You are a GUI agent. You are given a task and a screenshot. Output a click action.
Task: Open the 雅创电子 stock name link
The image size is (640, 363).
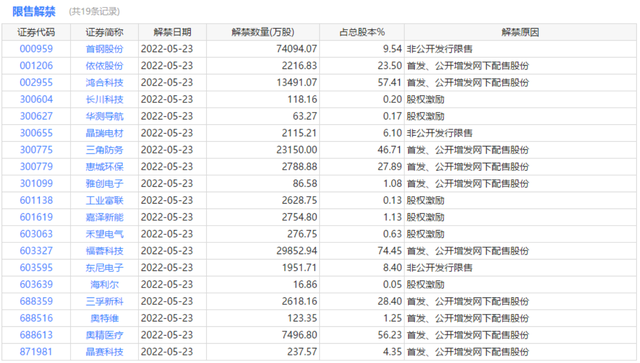104,183
